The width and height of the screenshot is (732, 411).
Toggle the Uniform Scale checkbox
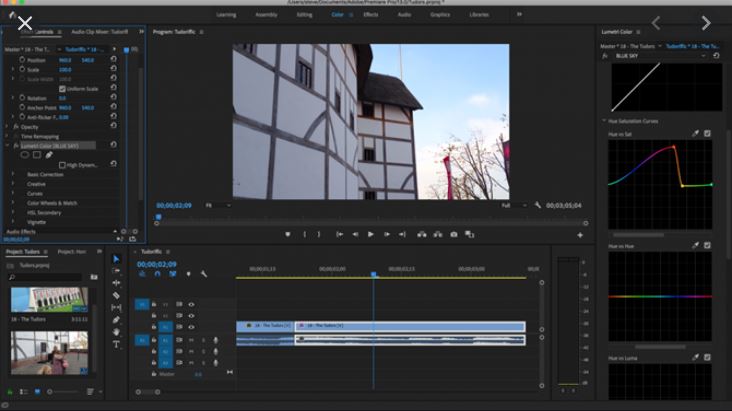pos(62,88)
